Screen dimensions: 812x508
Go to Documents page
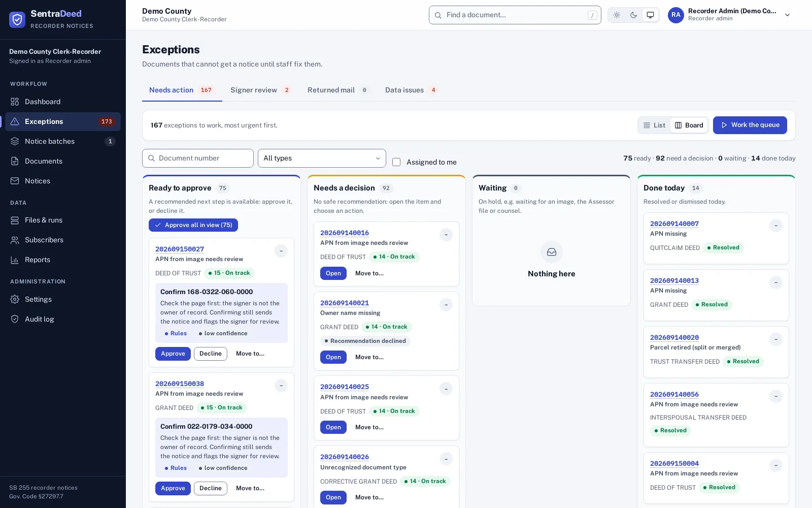tap(63, 161)
